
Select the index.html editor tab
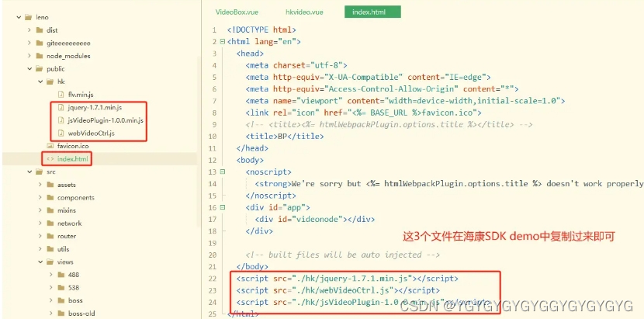coord(372,12)
